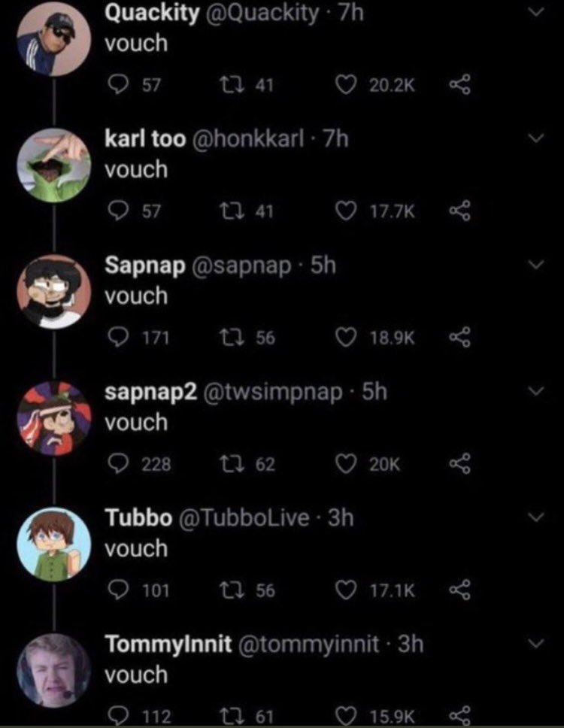Screen dimensions: 564x728
Task: Like Quackity's vouch tweet
Action: 346,86
